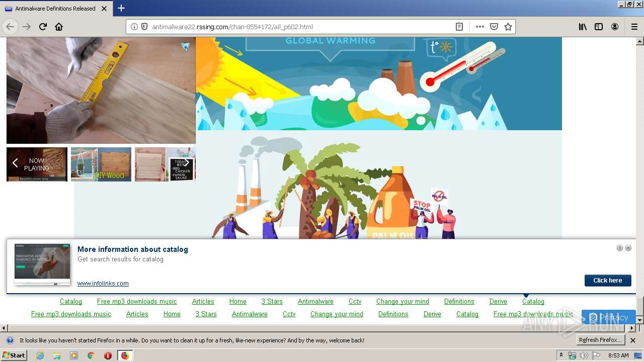Open the Library panel
The image size is (644, 362).
tap(583, 27)
